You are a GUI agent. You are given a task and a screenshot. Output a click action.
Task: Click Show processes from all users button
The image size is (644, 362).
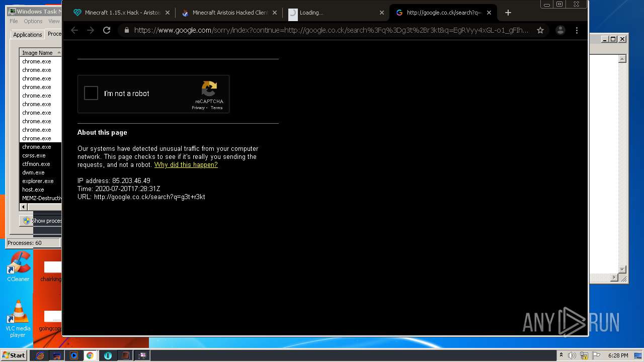tap(41, 221)
